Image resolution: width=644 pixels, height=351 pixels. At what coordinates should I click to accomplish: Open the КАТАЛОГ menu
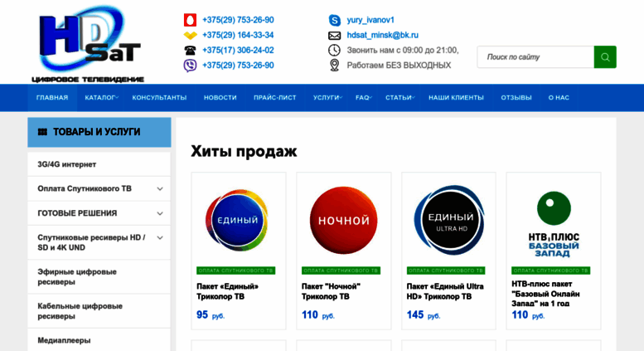(99, 98)
